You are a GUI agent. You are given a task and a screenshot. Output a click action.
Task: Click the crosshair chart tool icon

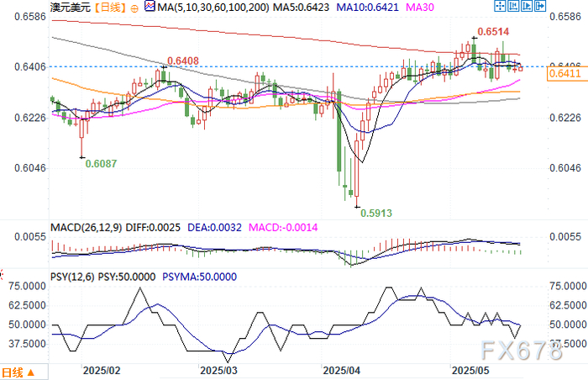[x=500, y=6]
